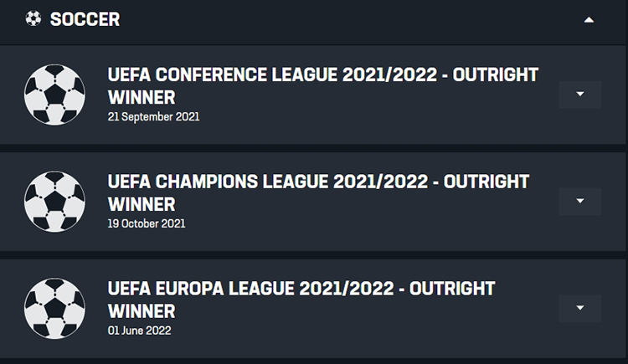This screenshot has width=628, height=364.
Task: Open UEFA Conference League 2021/2022 Outright Winner title
Action: 323,86
